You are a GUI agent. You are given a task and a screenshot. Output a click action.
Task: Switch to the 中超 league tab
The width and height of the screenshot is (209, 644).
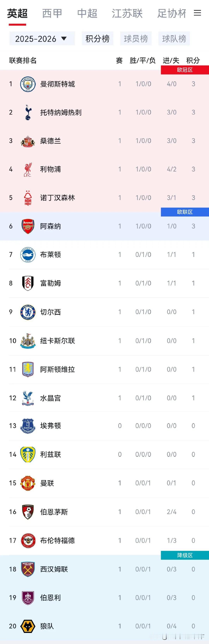(87, 14)
